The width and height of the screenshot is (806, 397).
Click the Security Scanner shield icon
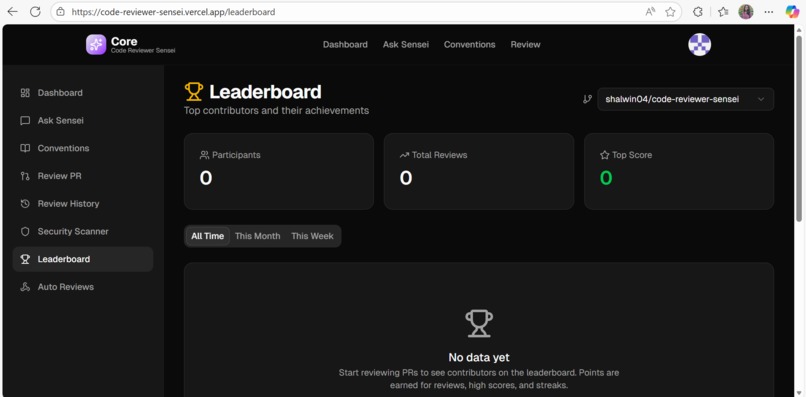pyautogui.click(x=25, y=231)
